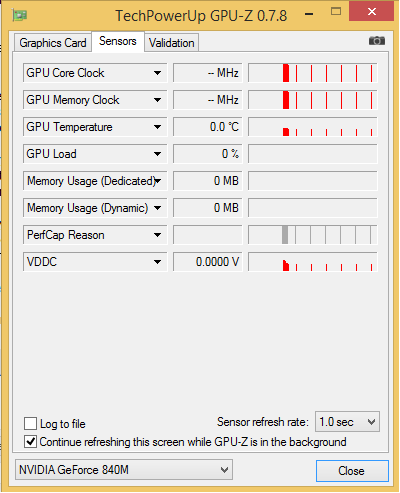Image resolution: width=400 pixels, height=493 pixels.
Task: Uncheck Continue refreshing in background checkbox
Action: (30, 442)
